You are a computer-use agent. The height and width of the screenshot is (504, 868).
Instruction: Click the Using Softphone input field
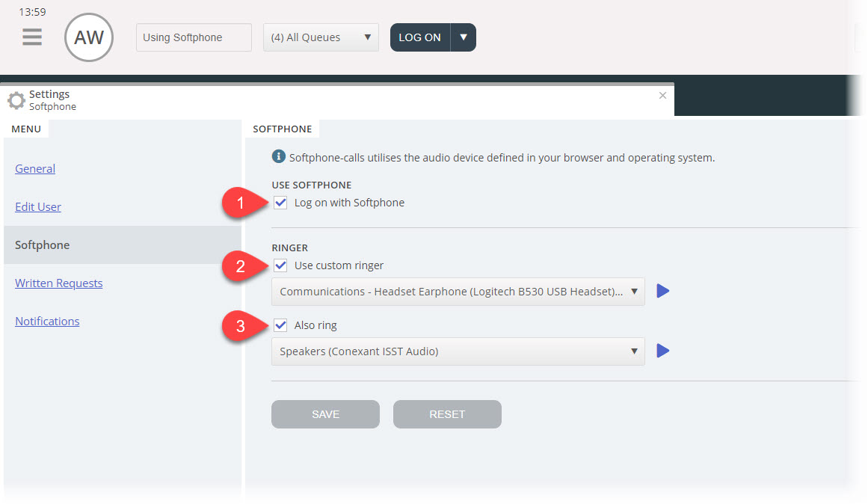pyautogui.click(x=194, y=37)
